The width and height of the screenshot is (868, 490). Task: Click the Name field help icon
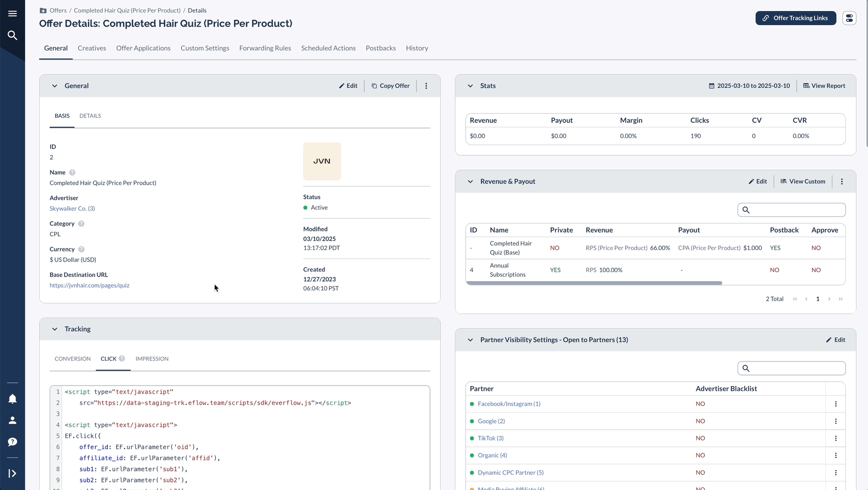(x=72, y=173)
